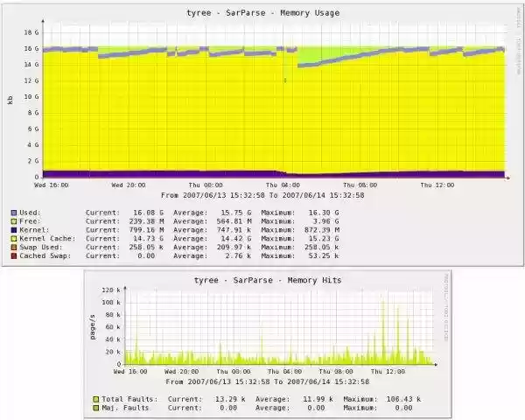
Task: Click the 'Cached Swap:' legend label
Action: click(x=45, y=255)
